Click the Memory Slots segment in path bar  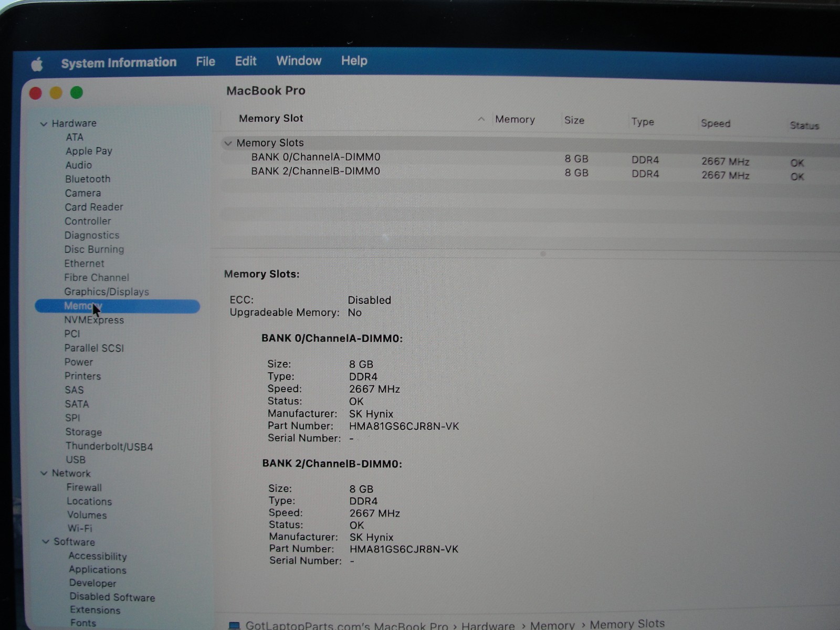point(627,624)
